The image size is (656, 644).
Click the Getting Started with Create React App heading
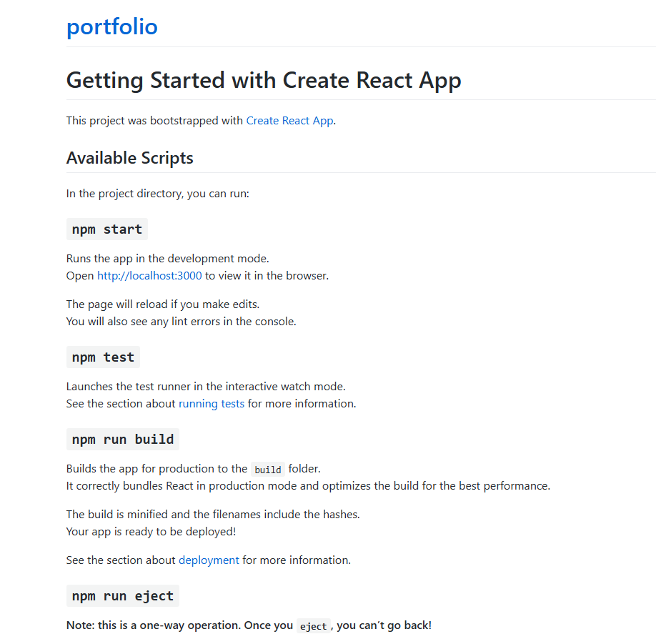264,80
